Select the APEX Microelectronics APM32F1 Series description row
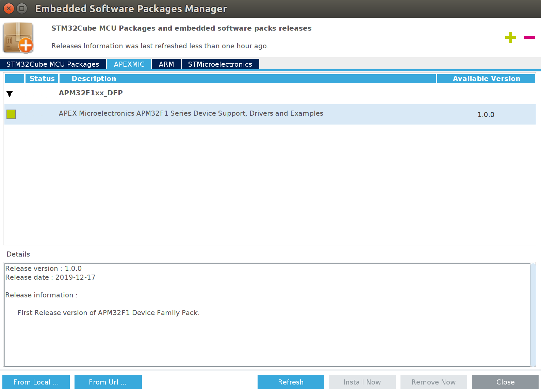The image size is (541, 392). 270,114
